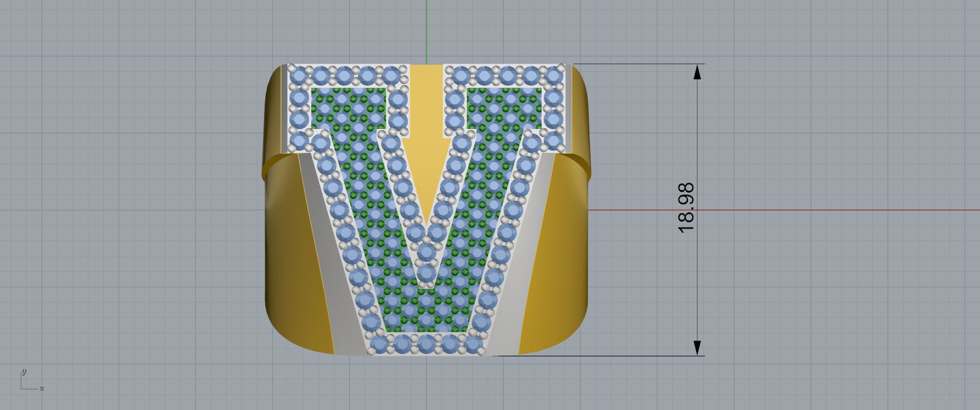The image size is (980, 410).
Task: Click the dimension's lower arrowhead
Action: 697,348
